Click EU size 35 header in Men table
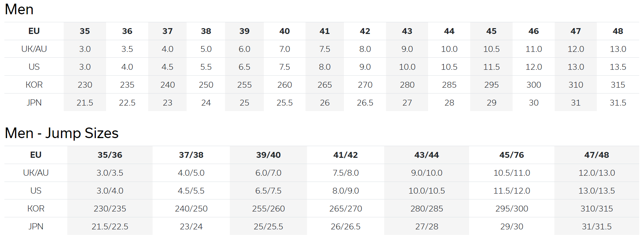The image size is (644, 240). coord(85,31)
